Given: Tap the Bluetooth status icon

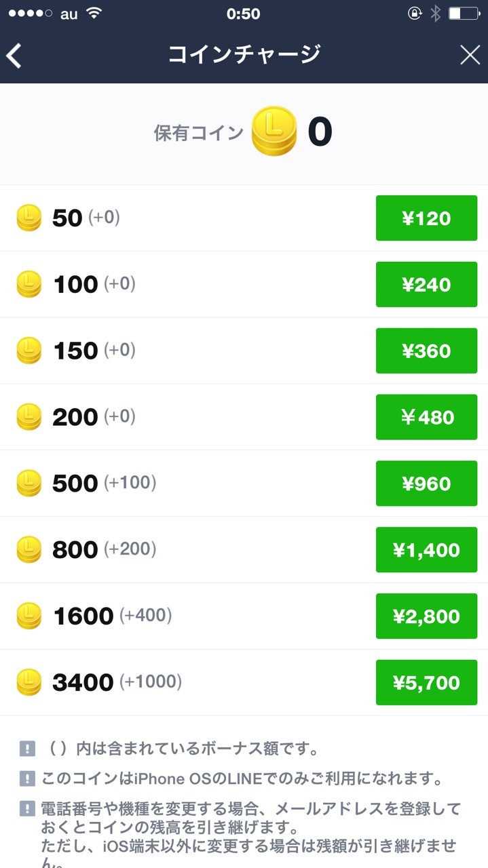Looking at the screenshot, I should click(x=435, y=14).
